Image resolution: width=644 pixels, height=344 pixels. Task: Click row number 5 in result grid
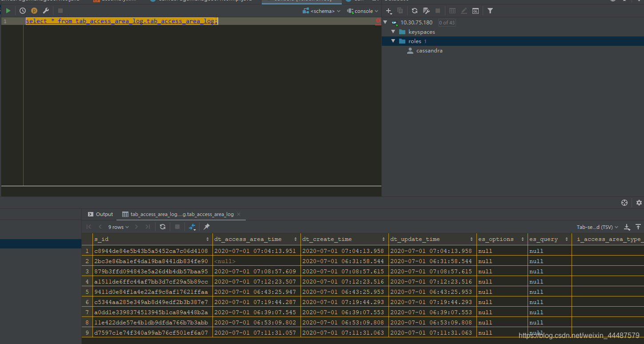pos(87,292)
